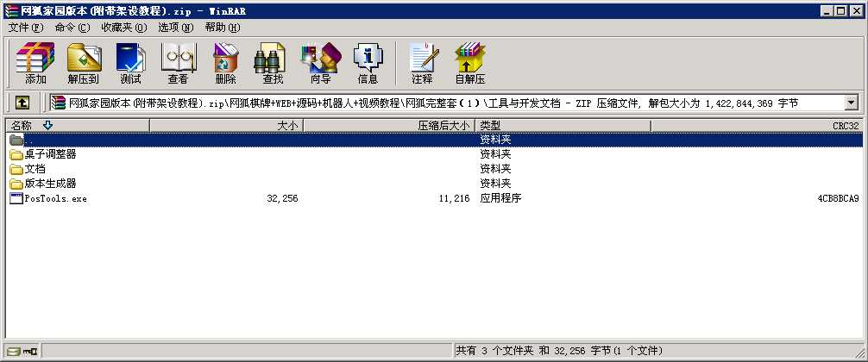Minimize the WinRAR window

point(827,11)
